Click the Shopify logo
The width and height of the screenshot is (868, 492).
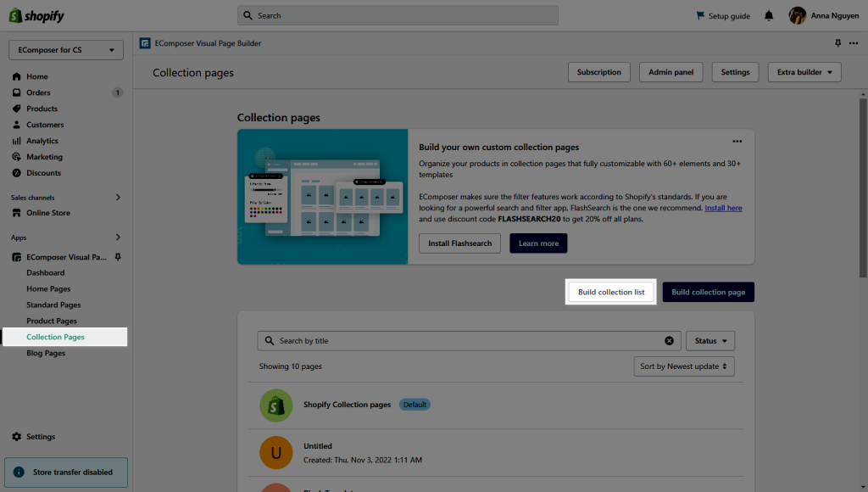pos(36,15)
